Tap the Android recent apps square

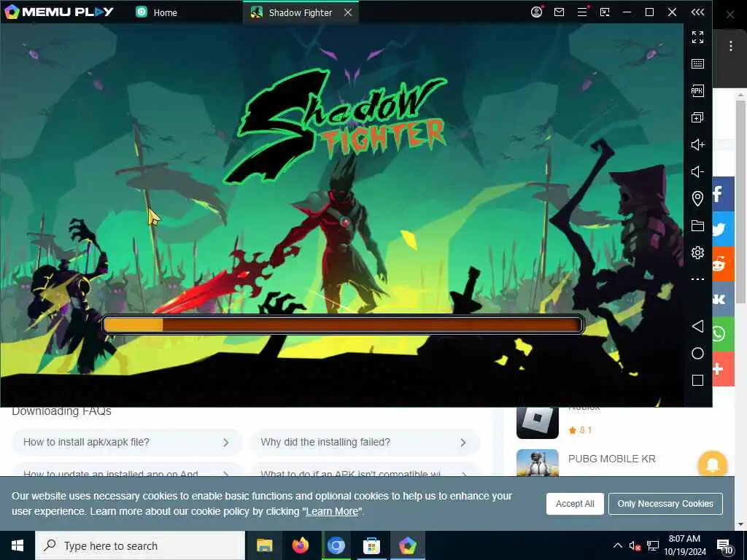697,380
